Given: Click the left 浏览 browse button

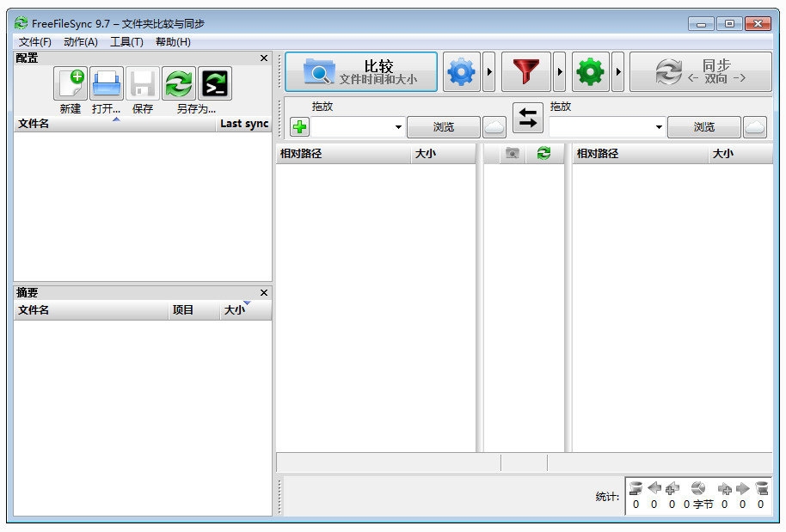Looking at the screenshot, I should point(443,127).
